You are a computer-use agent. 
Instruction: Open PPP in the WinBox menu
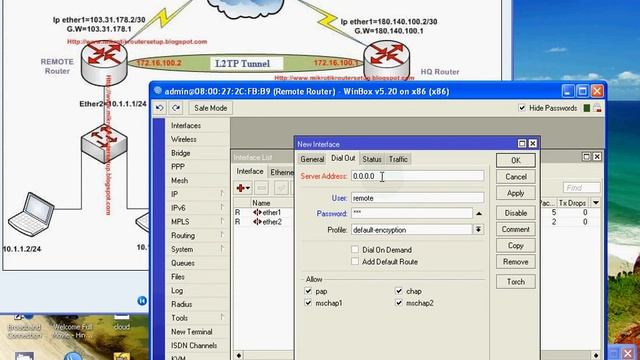click(x=178, y=167)
